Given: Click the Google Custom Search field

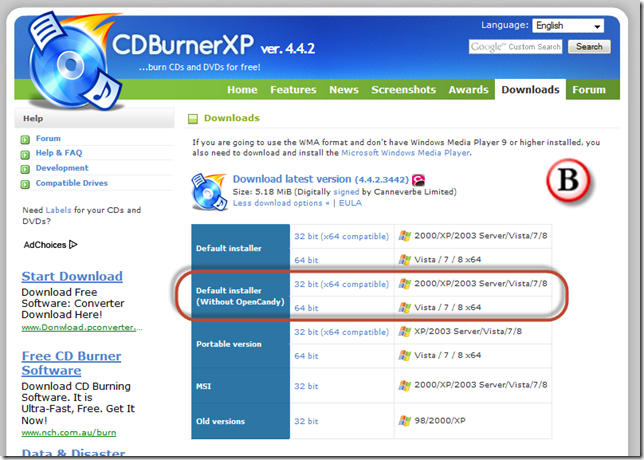Looking at the screenshot, I should (x=515, y=47).
